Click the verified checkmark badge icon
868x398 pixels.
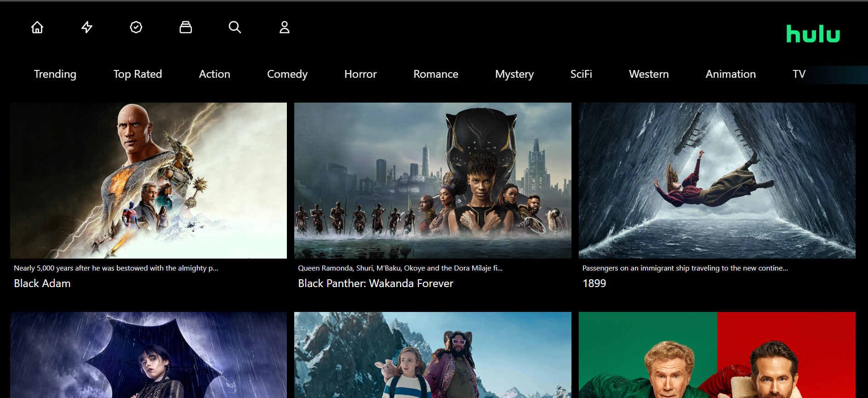(x=136, y=28)
